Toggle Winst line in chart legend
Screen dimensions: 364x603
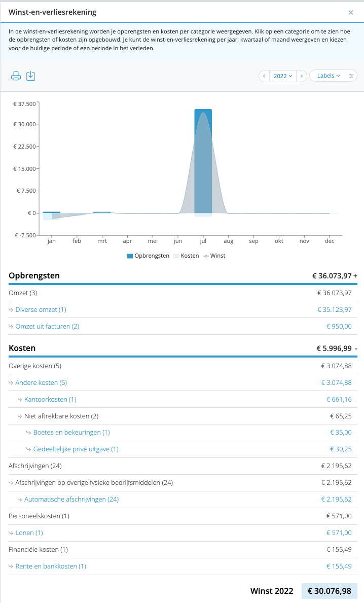(x=214, y=256)
